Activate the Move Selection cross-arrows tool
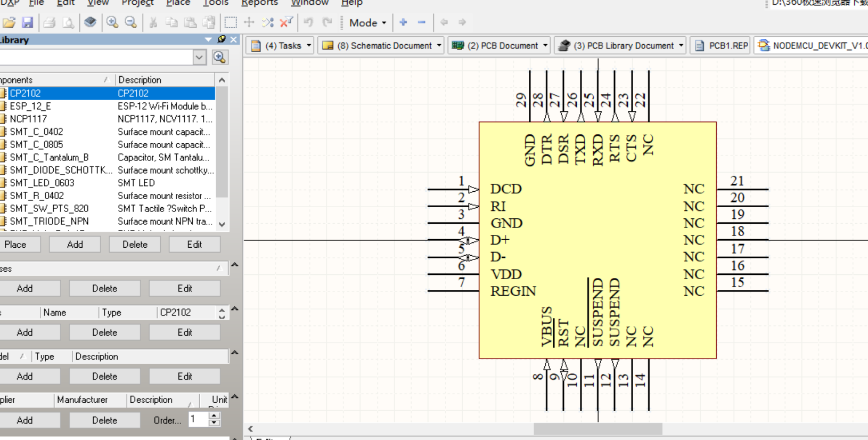The height and width of the screenshot is (440, 868). 249,22
